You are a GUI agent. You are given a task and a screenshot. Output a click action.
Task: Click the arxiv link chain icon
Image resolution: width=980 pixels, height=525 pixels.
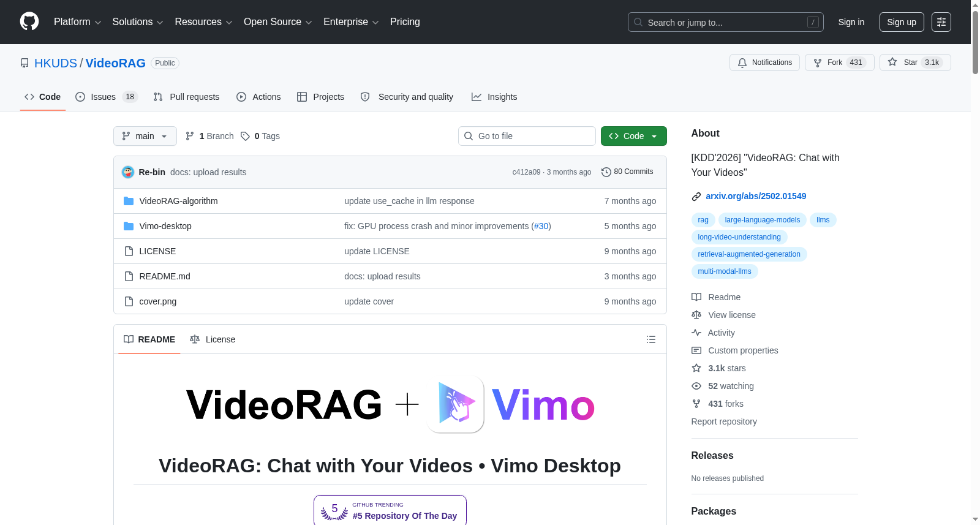(x=696, y=197)
